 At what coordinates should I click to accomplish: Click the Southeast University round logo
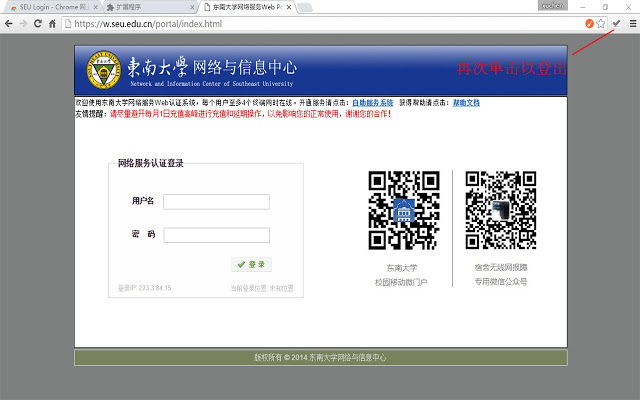[x=104, y=70]
